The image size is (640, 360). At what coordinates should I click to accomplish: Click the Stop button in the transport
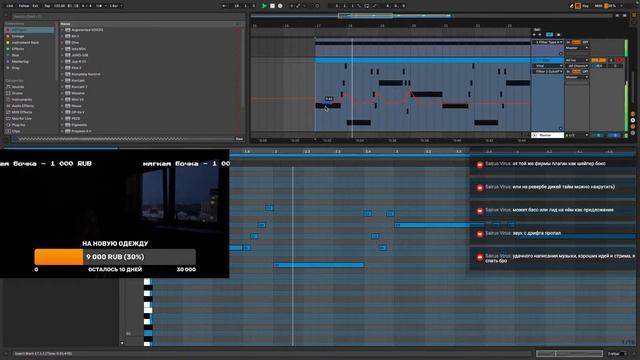tap(272, 6)
